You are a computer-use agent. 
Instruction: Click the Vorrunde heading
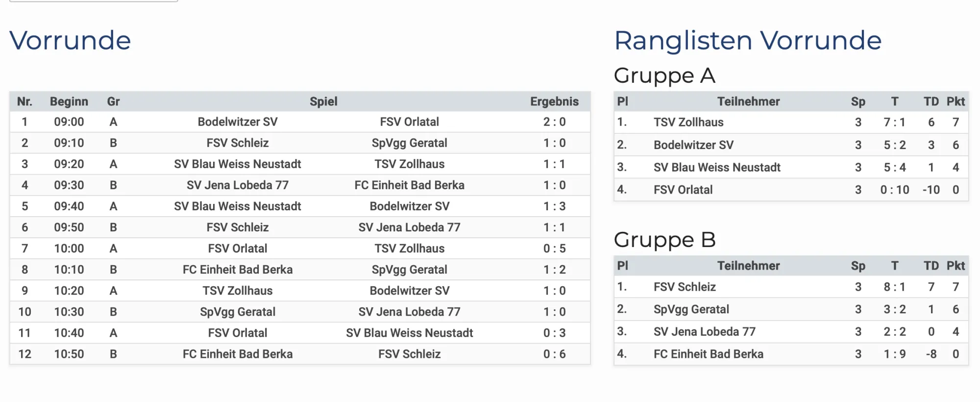(70, 40)
